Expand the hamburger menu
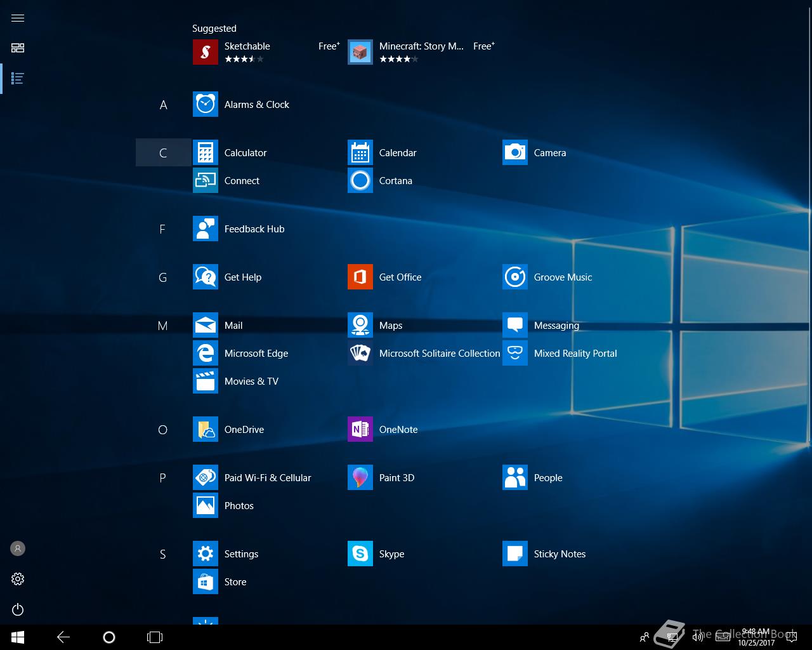The height and width of the screenshot is (650, 812). (18, 18)
